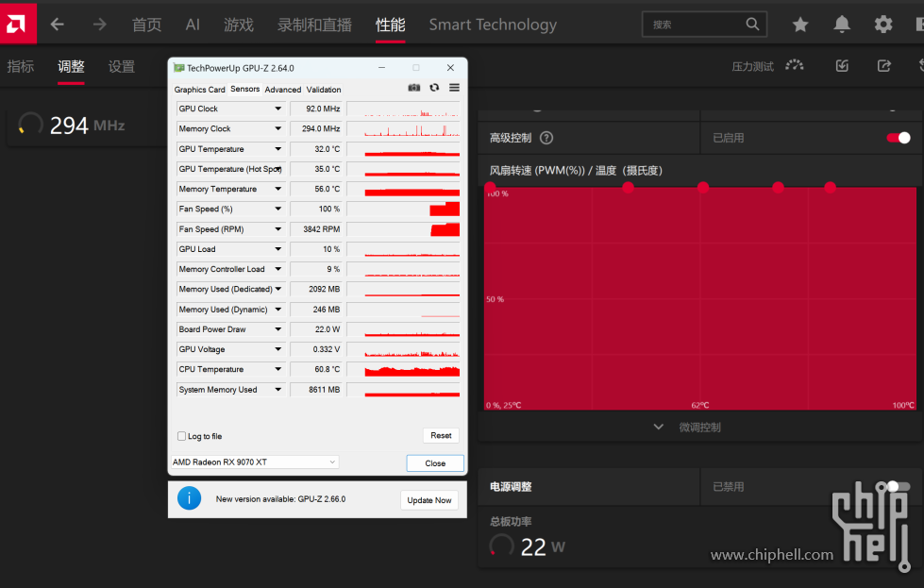Check the Log to file checkbox

(x=181, y=436)
